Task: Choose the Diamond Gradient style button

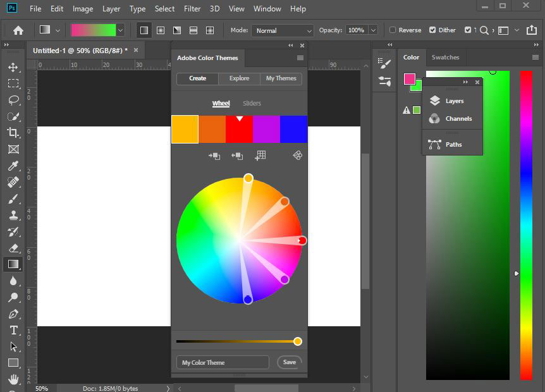Action: pos(210,30)
